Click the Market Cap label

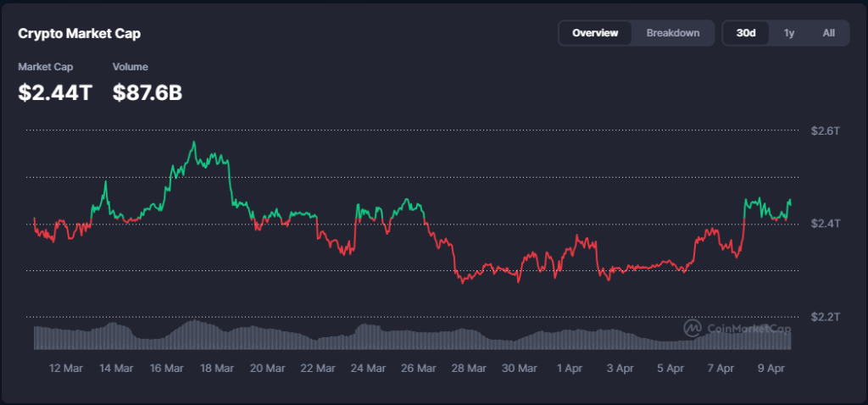pyautogui.click(x=46, y=66)
